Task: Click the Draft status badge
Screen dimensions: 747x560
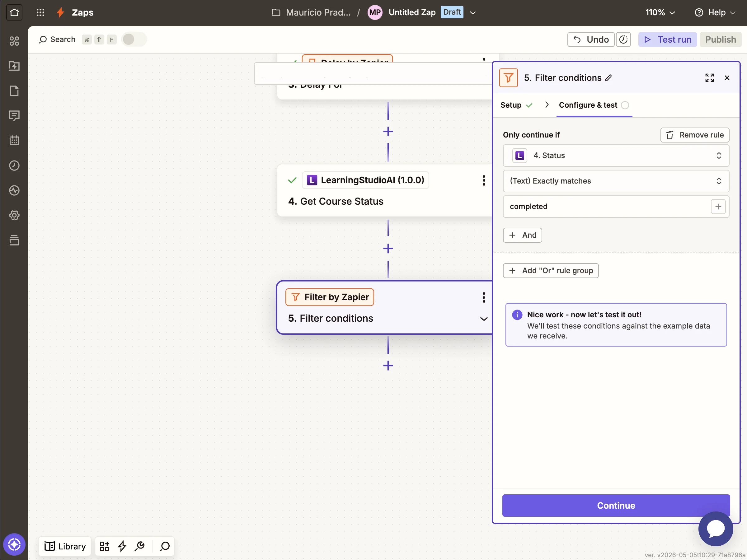Action: (x=452, y=12)
